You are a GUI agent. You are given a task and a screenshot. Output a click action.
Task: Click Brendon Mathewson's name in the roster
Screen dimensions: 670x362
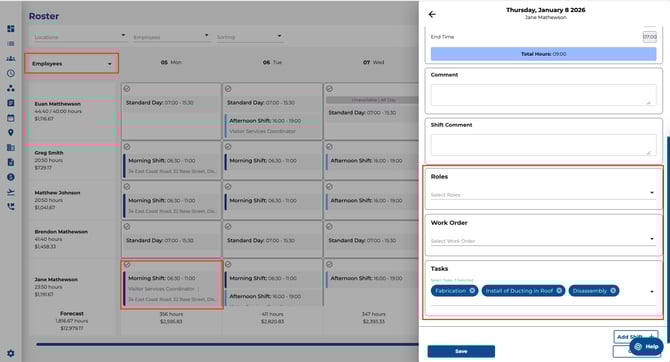pos(61,232)
